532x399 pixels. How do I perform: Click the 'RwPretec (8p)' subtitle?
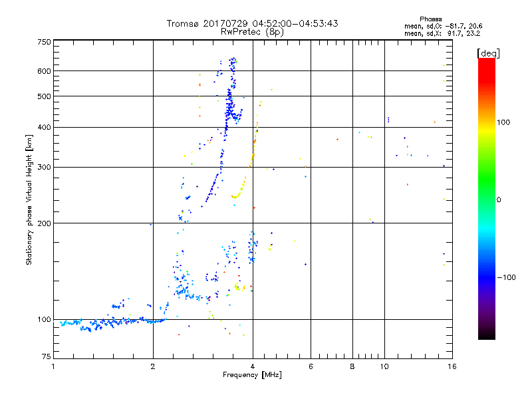[252, 32]
